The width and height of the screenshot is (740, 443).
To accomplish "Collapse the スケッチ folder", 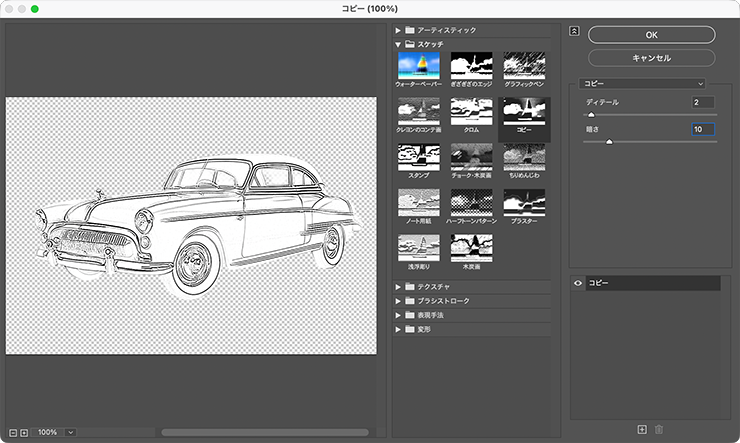I will click(399, 45).
